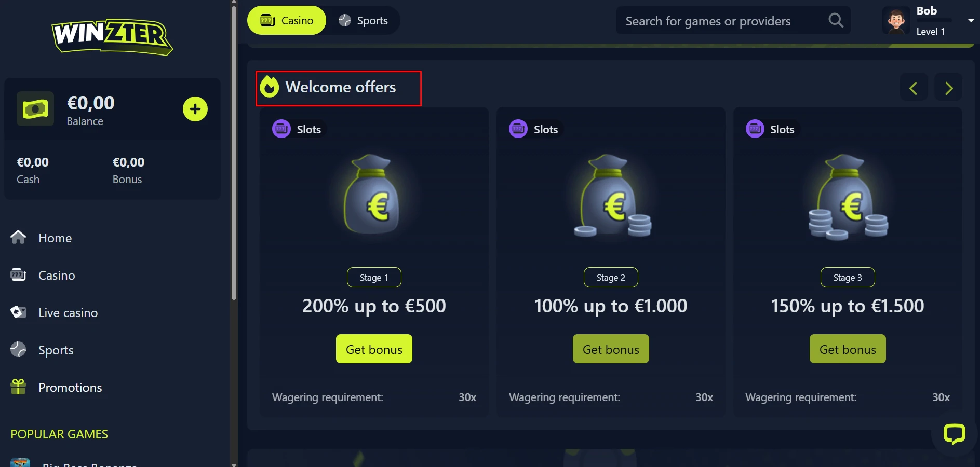
Task: Switch to the Sports tab at top
Action: pyautogui.click(x=364, y=21)
